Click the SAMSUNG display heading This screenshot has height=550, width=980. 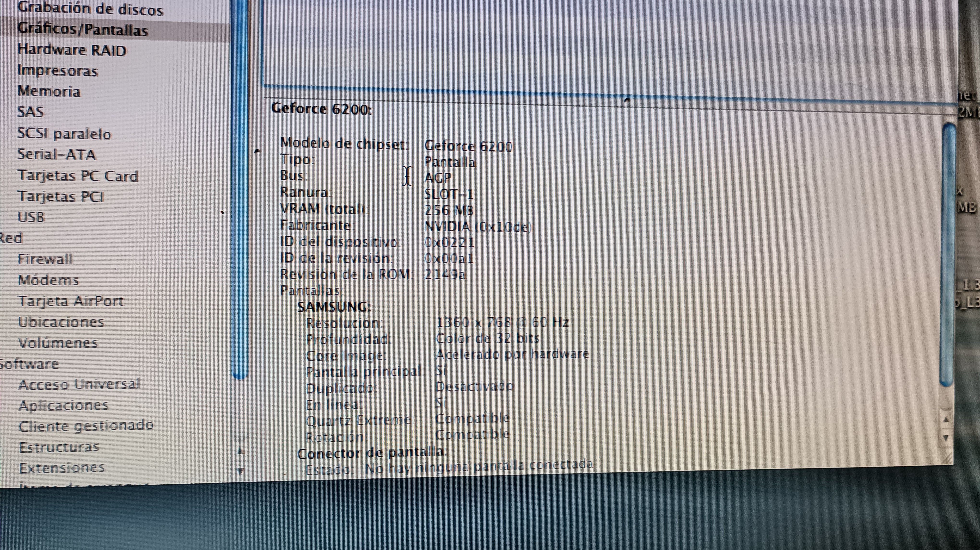[334, 307]
